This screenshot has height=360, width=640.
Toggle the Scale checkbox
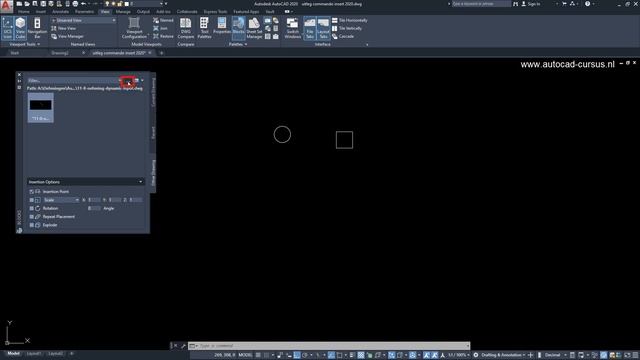tap(31, 200)
